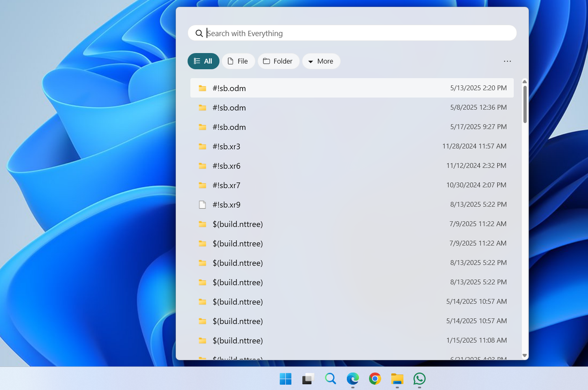Activate the All filter
588x390 pixels.
pos(203,61)
